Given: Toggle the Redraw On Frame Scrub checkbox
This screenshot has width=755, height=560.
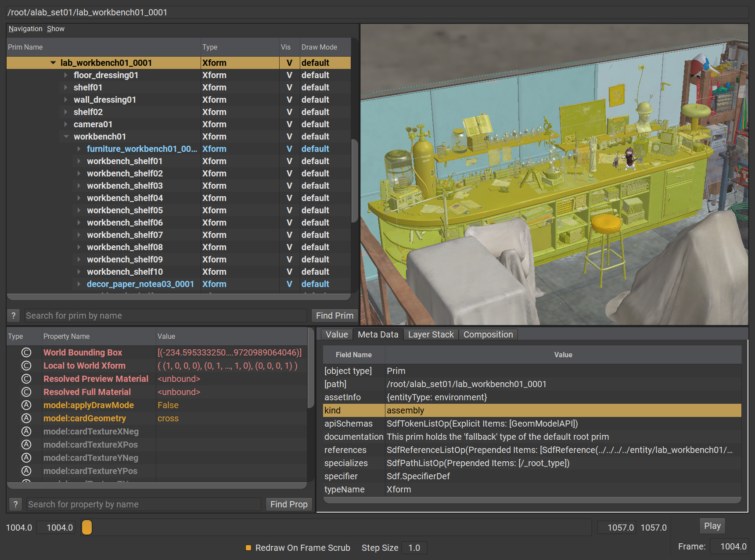Looking at the screenshot, I should pos(248,548).
